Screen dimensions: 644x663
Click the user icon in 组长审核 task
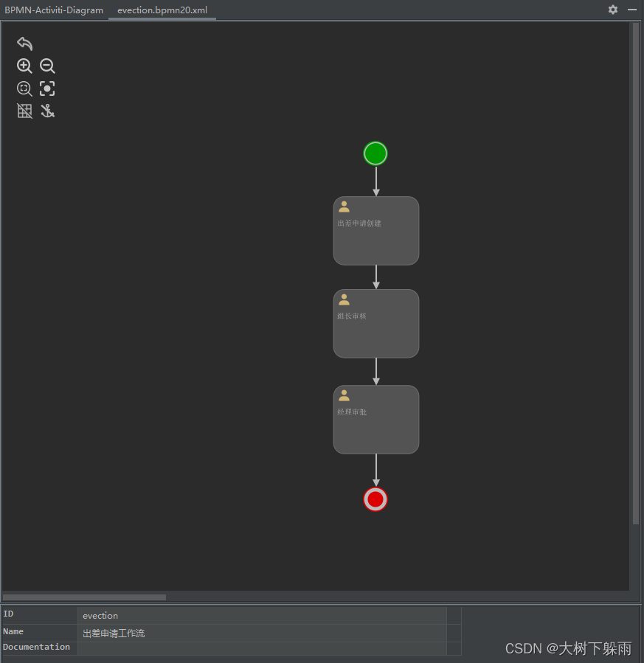[x=344, y=299]
